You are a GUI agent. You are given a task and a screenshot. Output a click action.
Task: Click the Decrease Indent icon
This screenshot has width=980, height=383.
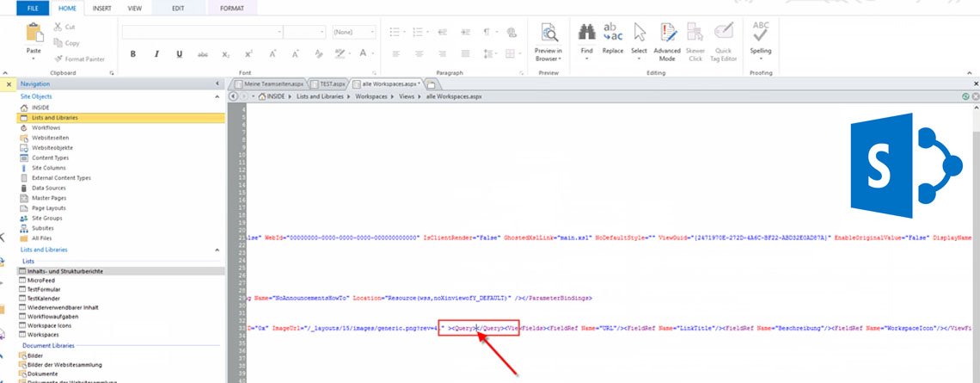(443, 32)
